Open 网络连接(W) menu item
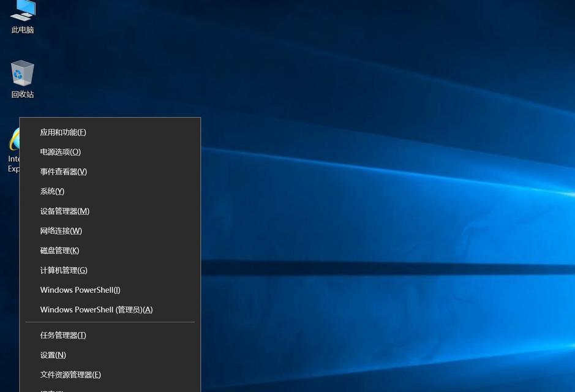 pos(110,231)
